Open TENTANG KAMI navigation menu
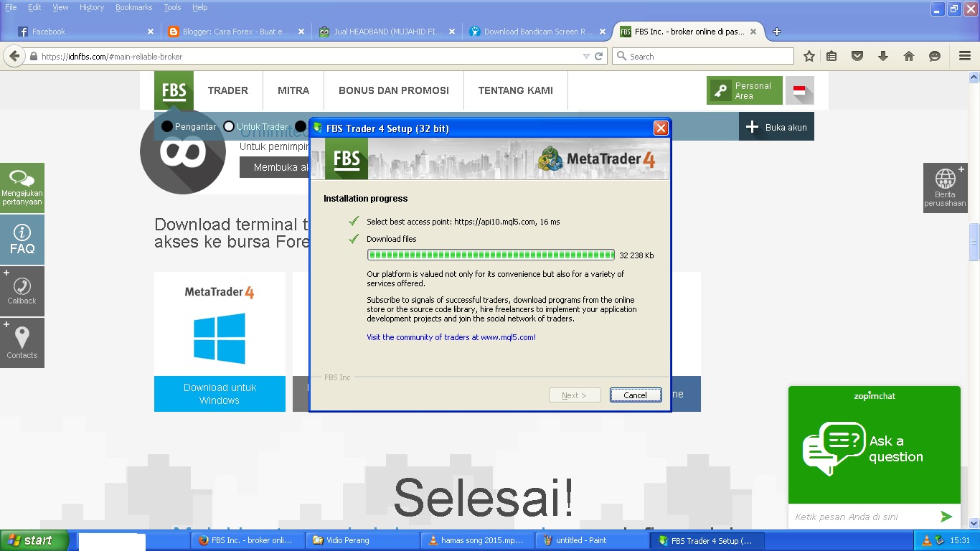980x551 pixels. (516, 90)
